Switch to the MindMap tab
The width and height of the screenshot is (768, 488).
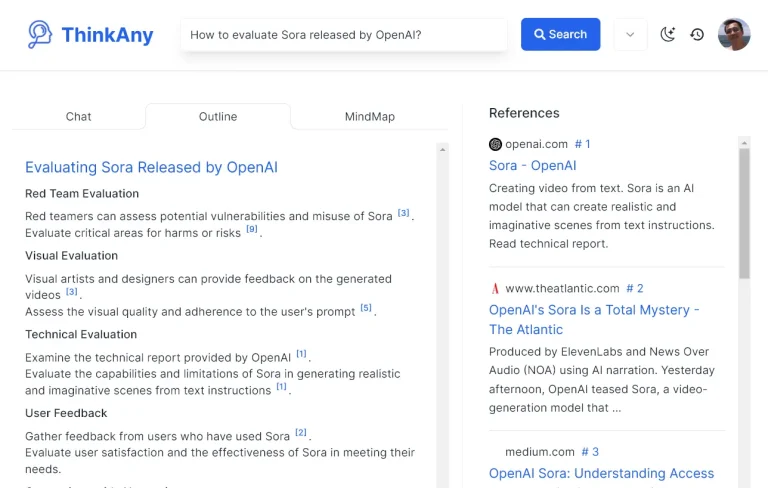point(370,117)
